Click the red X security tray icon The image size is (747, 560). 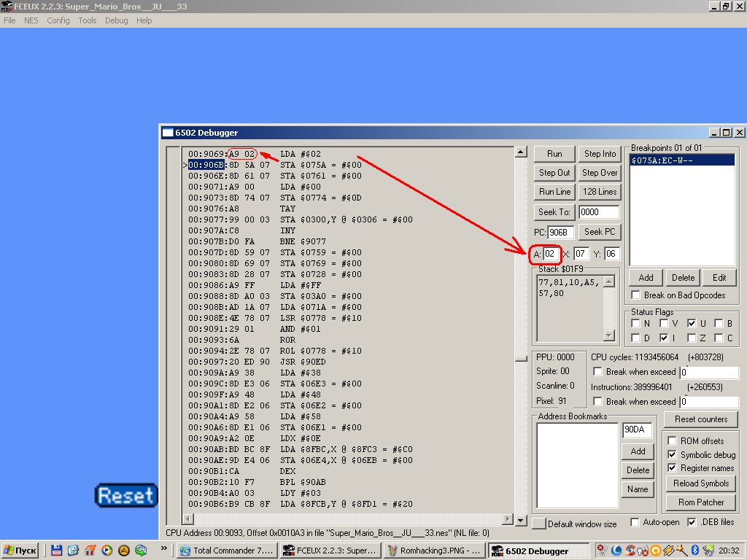point(602,551)
